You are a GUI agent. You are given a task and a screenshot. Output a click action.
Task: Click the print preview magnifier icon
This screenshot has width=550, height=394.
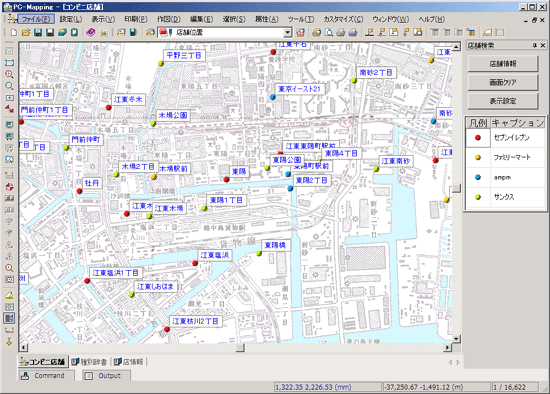[x=329, y=33]
